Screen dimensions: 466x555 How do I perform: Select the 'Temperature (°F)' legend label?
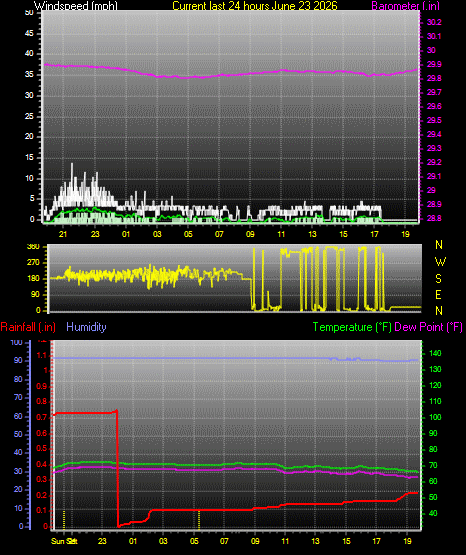pos(352,327)
